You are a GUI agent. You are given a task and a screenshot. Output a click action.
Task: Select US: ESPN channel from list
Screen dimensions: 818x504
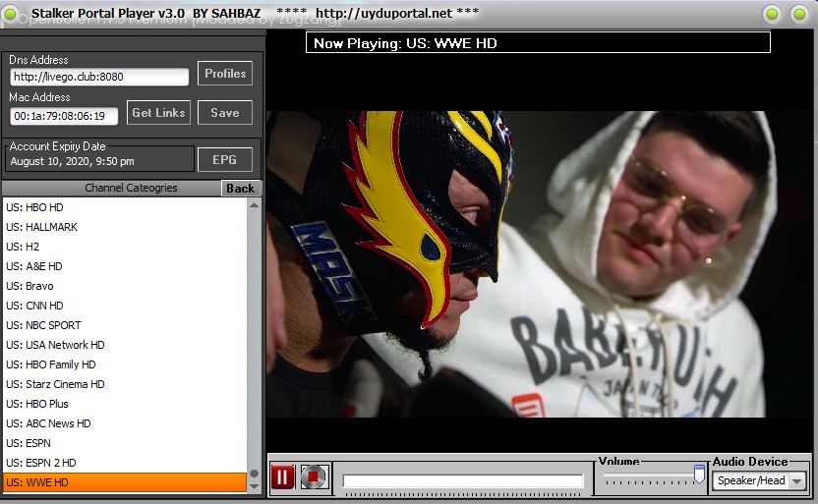125,443
